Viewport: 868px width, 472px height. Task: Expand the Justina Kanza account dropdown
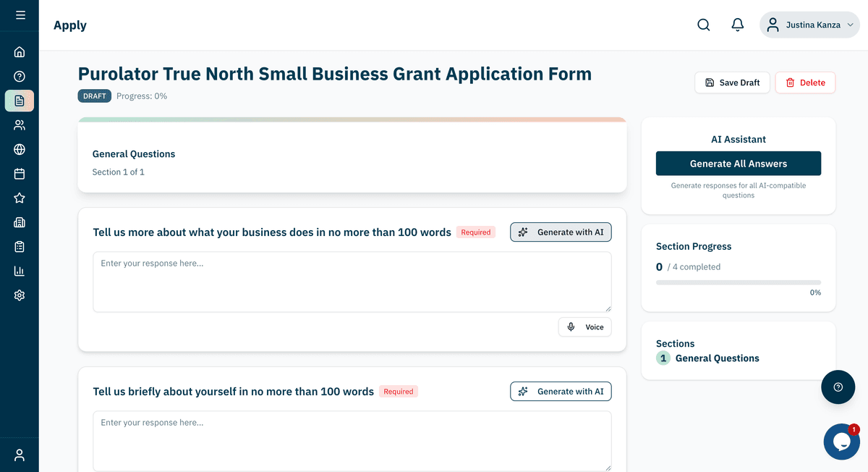click(809, 24)
